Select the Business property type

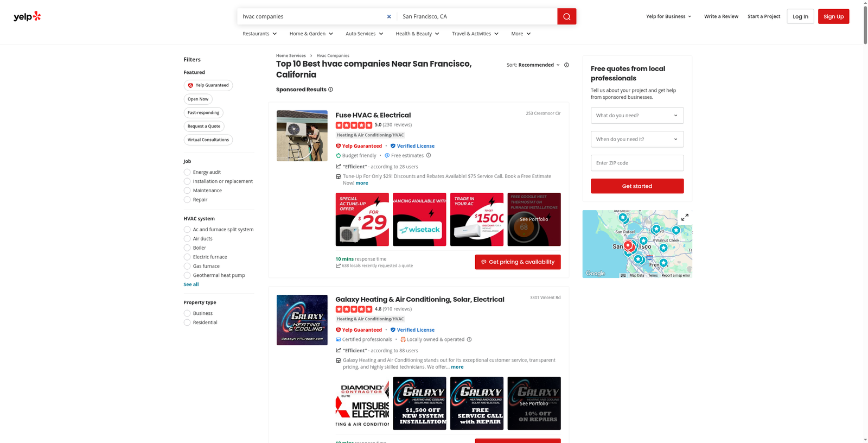[187, 313]
